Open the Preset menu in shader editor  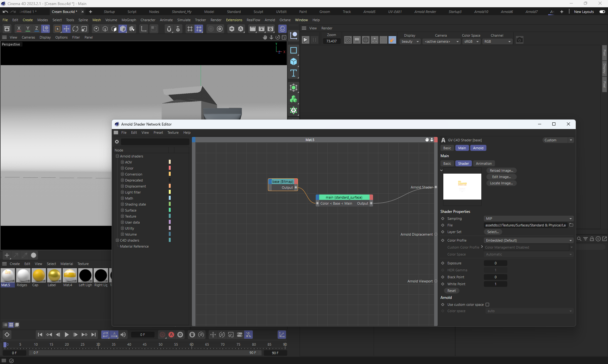(158, 133)
